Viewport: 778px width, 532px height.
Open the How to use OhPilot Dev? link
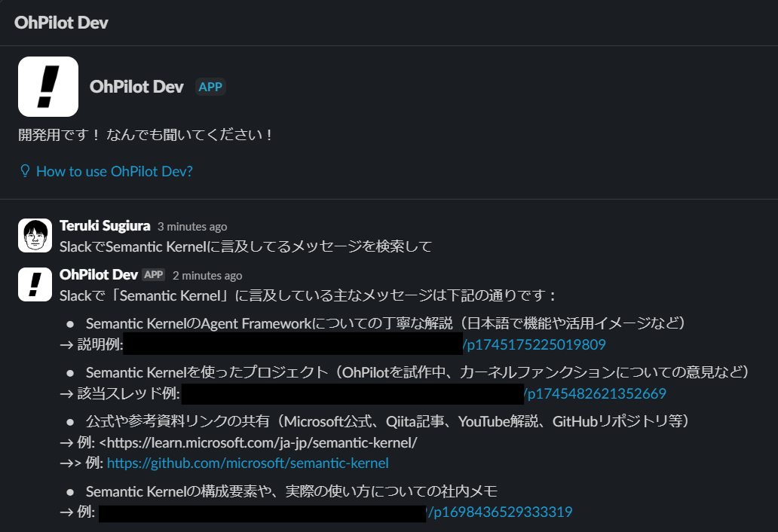[x=114, y=172]
